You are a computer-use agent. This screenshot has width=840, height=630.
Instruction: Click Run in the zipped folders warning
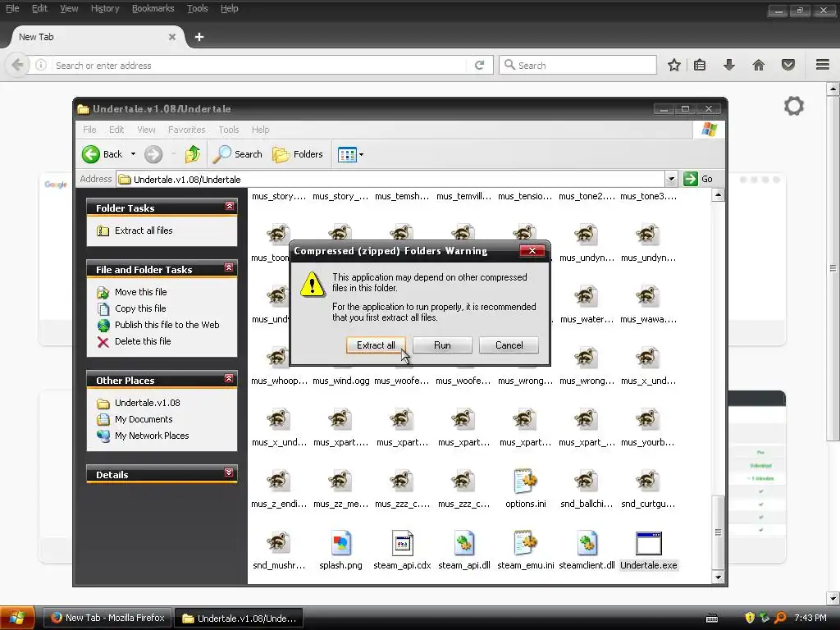[x=442, y=345]
